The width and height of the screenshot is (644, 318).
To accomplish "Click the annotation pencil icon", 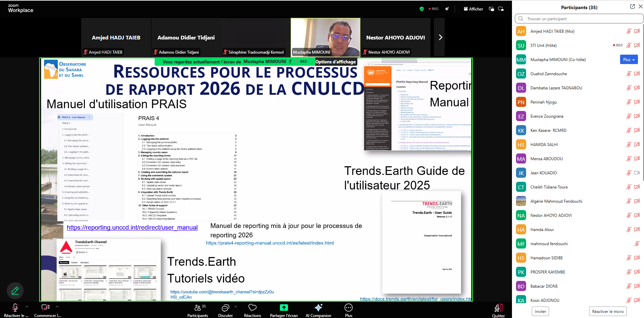I will (15, 290).
